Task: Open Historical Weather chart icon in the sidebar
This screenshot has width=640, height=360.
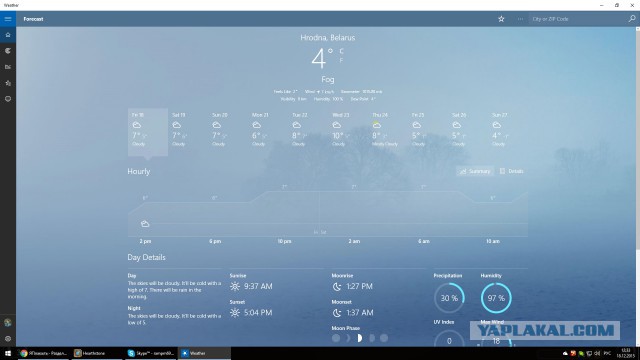Action: click(x=8, y=67)
